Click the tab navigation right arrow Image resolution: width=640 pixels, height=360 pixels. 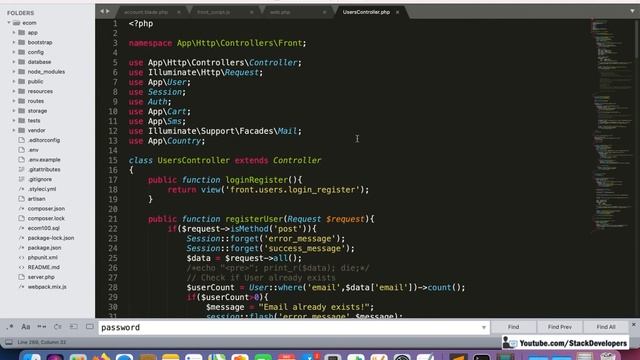click(x=108, y=11)
